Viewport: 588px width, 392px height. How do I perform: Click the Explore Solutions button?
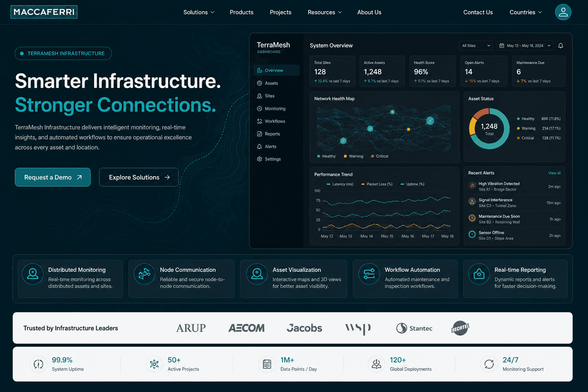139,177
